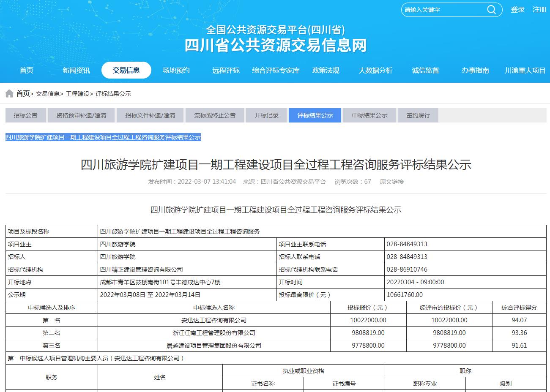This screenshot has width=550, height=392.
Task: Click the site title 四川省公共资源交易信息网
Action: tap(276, 45)
